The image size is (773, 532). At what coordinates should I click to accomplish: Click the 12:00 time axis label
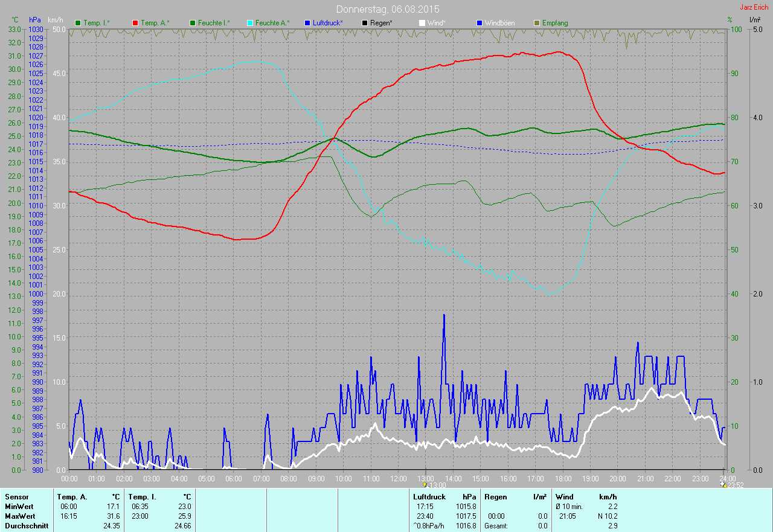click(399, 479)
